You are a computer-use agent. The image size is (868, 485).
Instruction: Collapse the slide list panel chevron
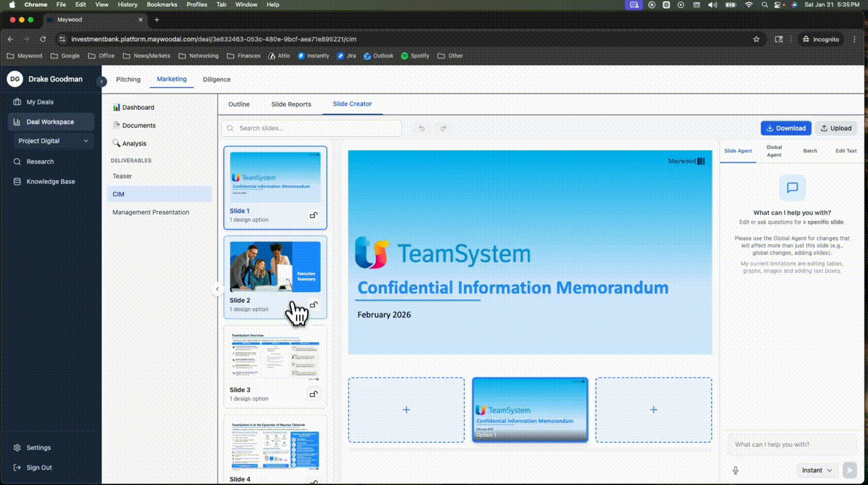pyautogui.click(x=217, y=289)
